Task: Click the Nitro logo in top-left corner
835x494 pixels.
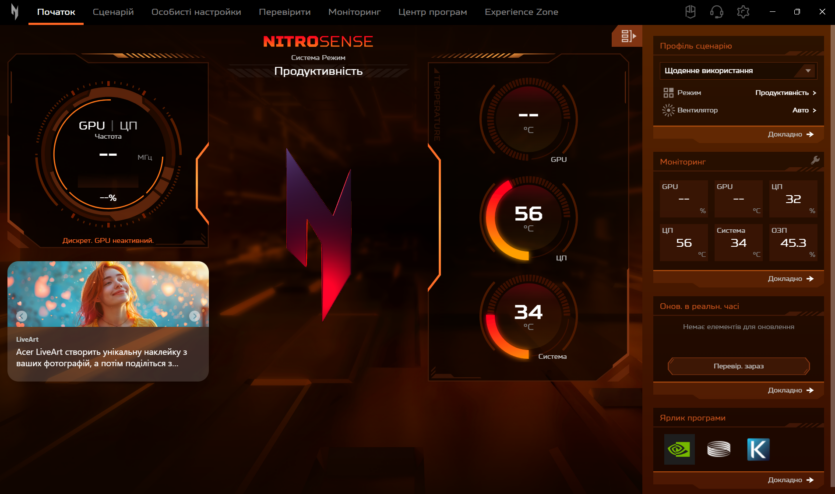Action: [14, 12]
